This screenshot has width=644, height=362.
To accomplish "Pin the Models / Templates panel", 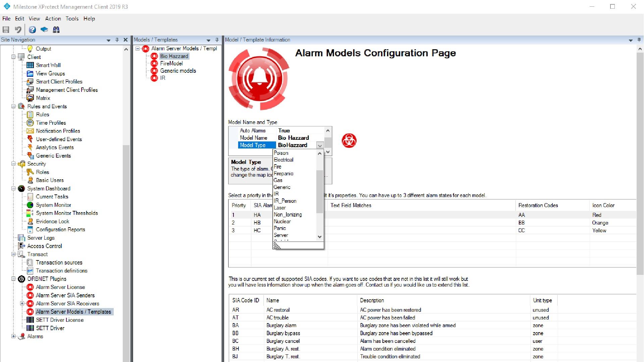I will (x=217, y=40).
